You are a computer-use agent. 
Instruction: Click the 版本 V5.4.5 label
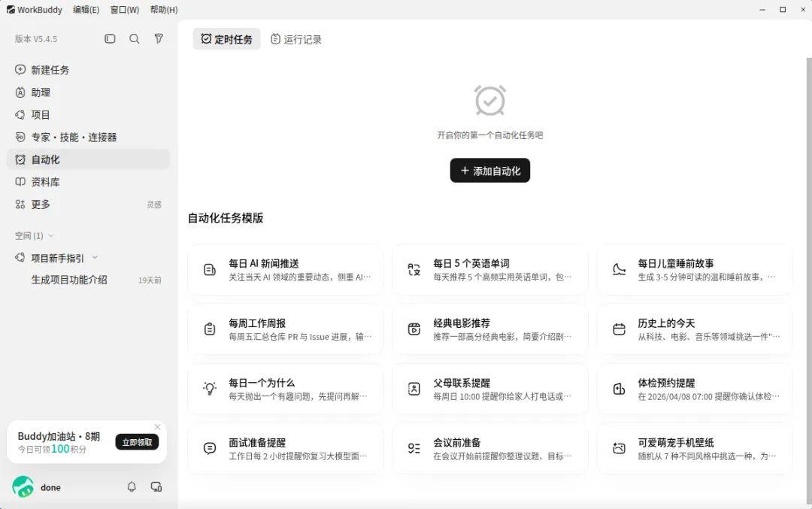click(36, 39)
